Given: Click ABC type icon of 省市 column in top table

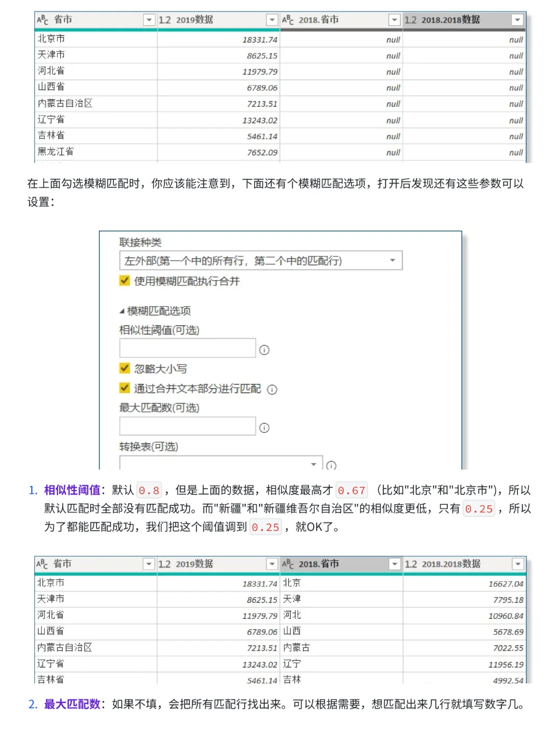Looking at the screenshot, I should pyautogui.click(x=43, y=20).
